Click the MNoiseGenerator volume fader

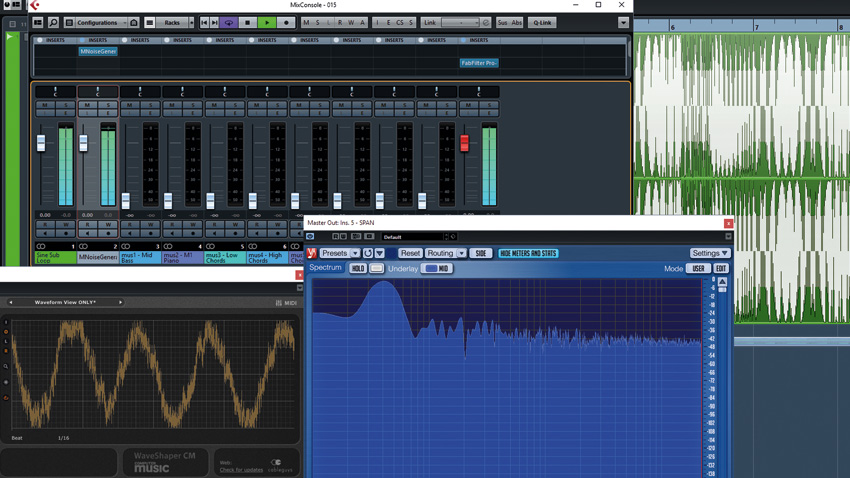83,143
